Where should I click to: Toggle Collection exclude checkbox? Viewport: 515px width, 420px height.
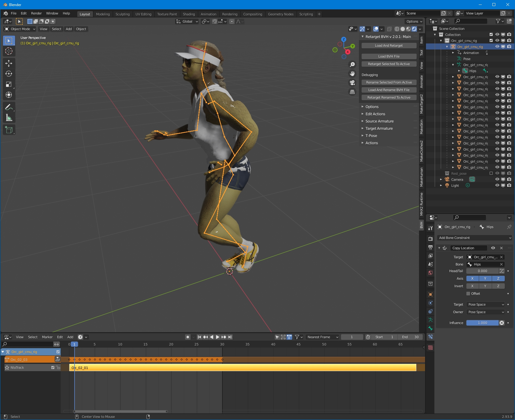(491, 34)
